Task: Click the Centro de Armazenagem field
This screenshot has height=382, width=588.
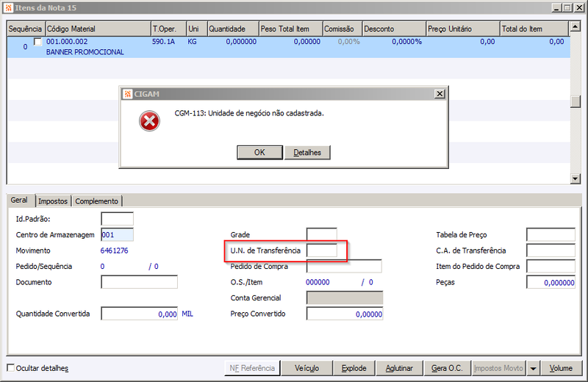Action: [118, 235]
